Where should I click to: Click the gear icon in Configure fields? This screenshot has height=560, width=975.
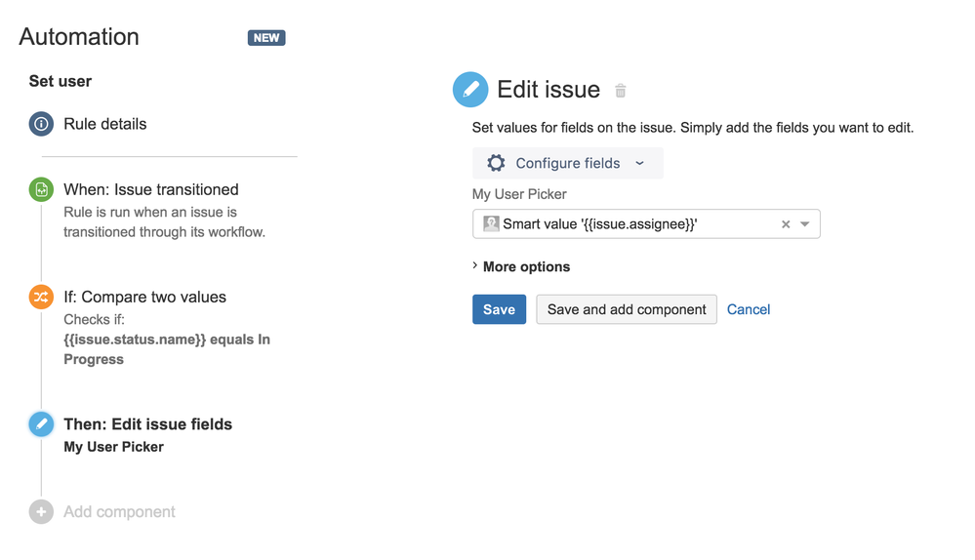(x=496, y=163)
